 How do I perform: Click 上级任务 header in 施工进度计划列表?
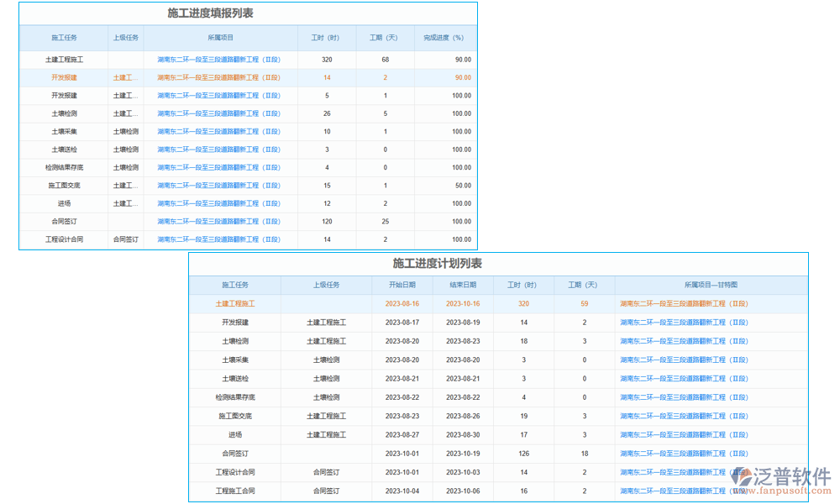tap(326, 286)
